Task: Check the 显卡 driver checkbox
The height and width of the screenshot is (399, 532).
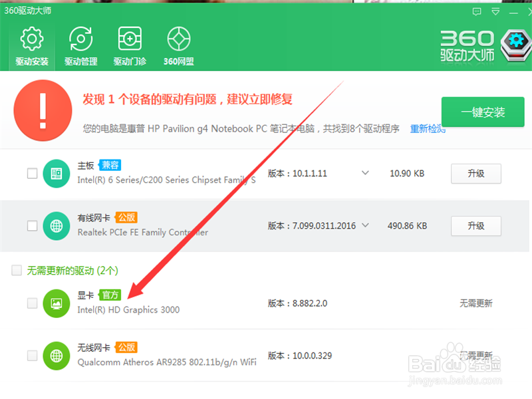Action: (x=32, y=303)
